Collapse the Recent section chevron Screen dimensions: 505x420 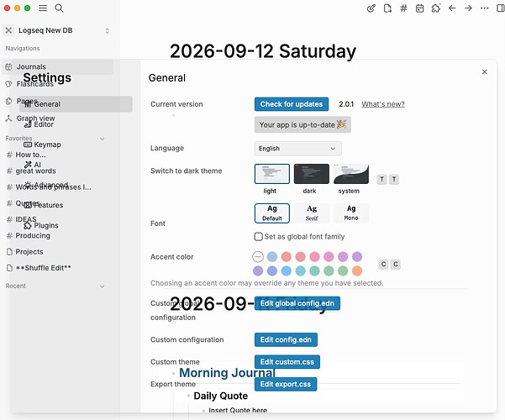103,286
